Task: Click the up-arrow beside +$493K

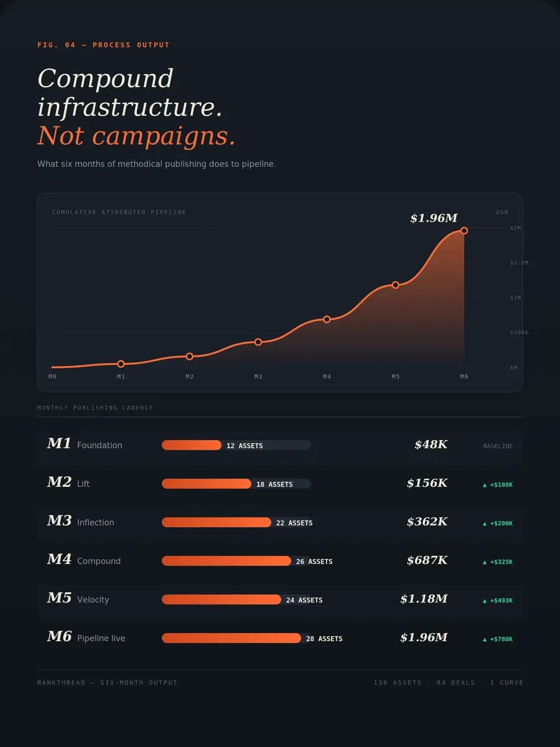Action: pos(485,601)
